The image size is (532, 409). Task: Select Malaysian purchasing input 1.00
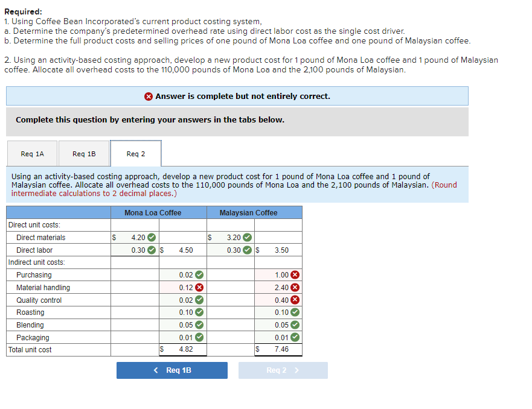(278, 275)
